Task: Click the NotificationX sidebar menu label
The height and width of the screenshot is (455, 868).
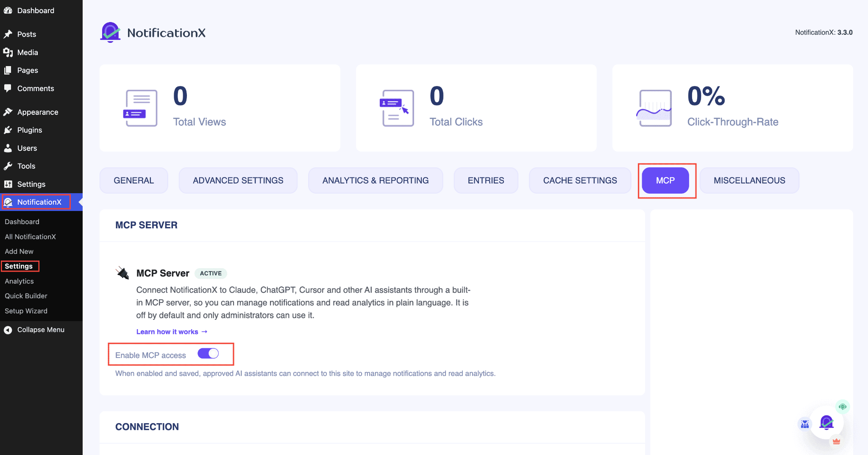Action: pyautogui.click(x=39, y=202)
